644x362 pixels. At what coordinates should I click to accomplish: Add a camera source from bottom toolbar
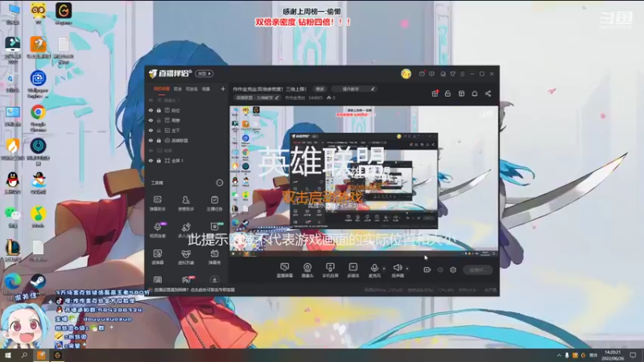[x=308, y=270]
